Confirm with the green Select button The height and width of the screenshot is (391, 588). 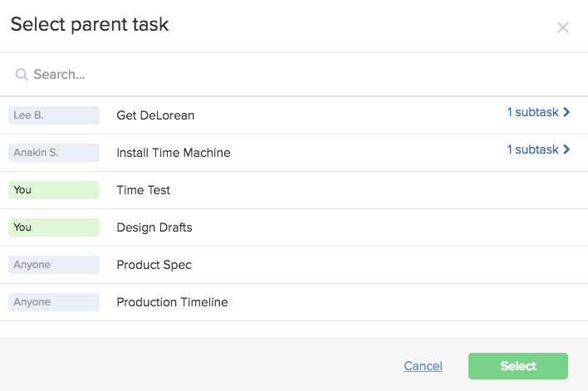(x=518, y=366)
